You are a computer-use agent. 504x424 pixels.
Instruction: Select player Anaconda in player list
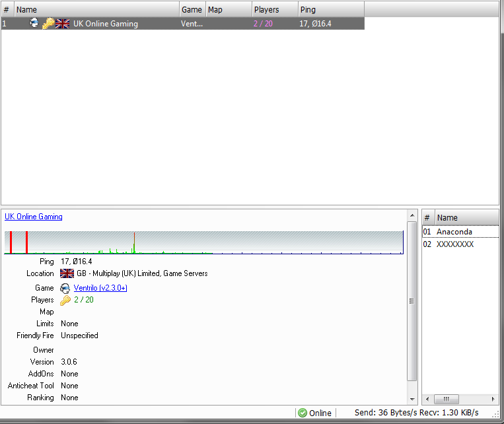(x=460, y=232)
